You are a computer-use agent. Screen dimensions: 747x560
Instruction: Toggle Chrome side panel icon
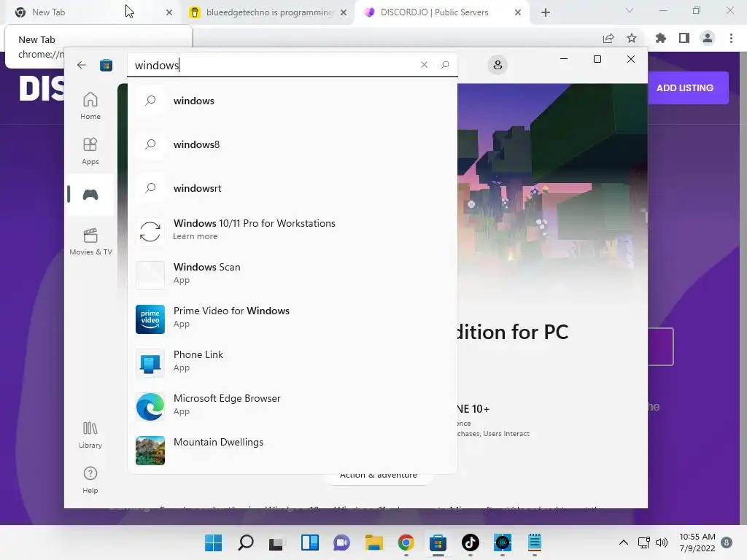coord(684,38)
